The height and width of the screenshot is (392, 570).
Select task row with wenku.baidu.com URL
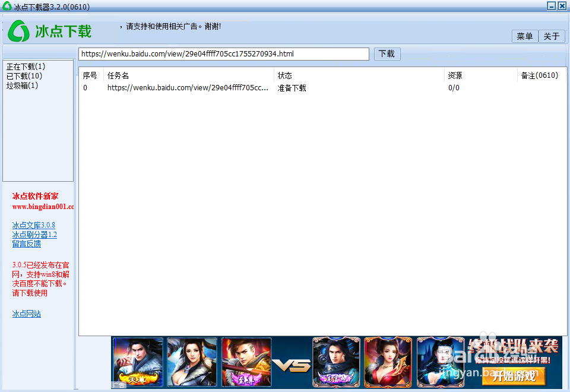click(322, 88)
